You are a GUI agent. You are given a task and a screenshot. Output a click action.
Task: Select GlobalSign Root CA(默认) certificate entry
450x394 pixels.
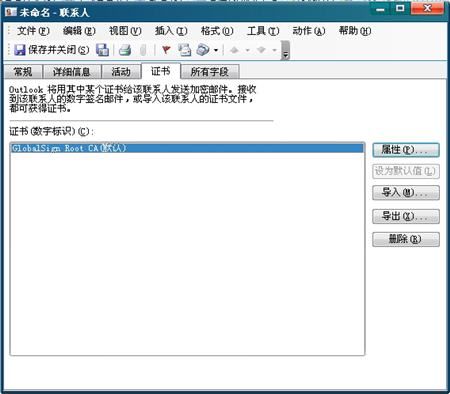(x=187, y=148)
